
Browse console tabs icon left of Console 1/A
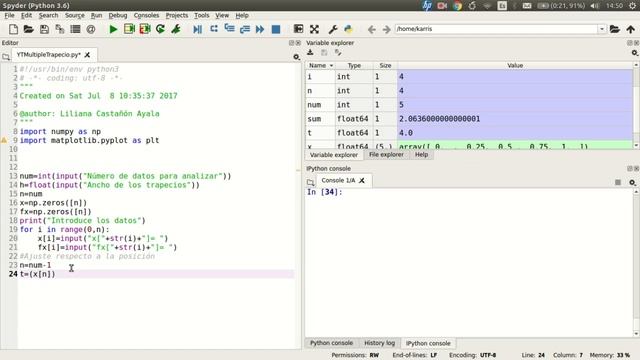pos(311,182)
